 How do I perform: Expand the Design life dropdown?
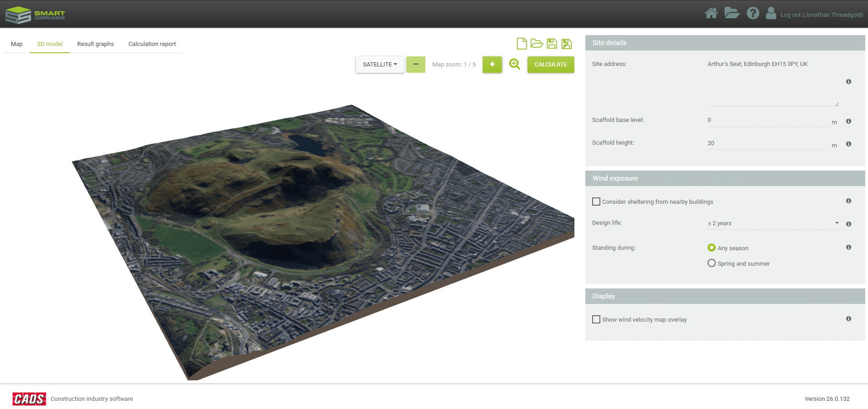tap(773, 223)
